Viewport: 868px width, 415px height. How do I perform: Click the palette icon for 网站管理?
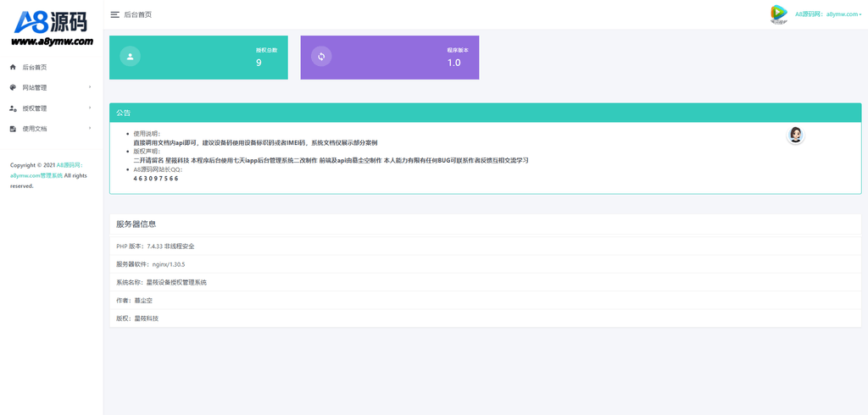[x=14, y=87]
